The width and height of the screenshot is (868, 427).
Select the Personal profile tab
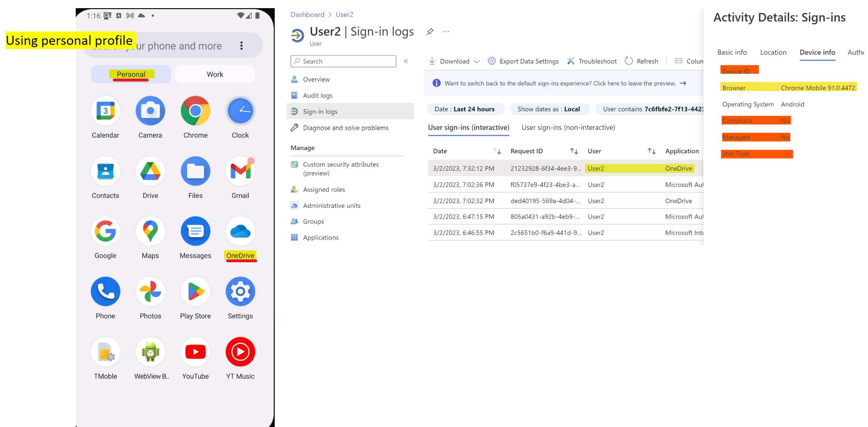click(x=131, y=74)
